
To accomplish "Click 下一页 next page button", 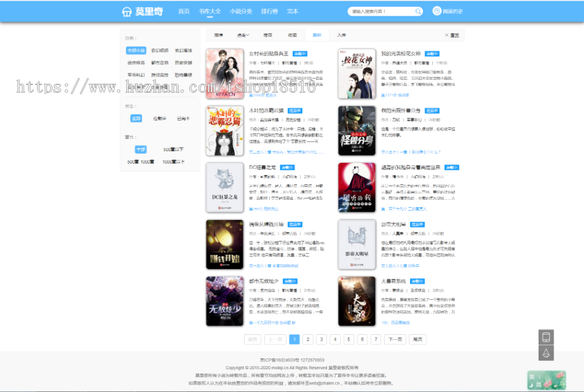I will point(395,339).
